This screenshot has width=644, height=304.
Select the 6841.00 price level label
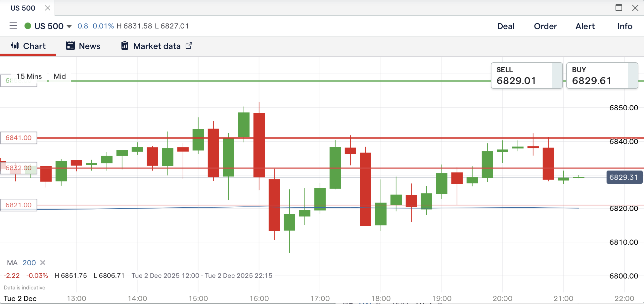19,138
